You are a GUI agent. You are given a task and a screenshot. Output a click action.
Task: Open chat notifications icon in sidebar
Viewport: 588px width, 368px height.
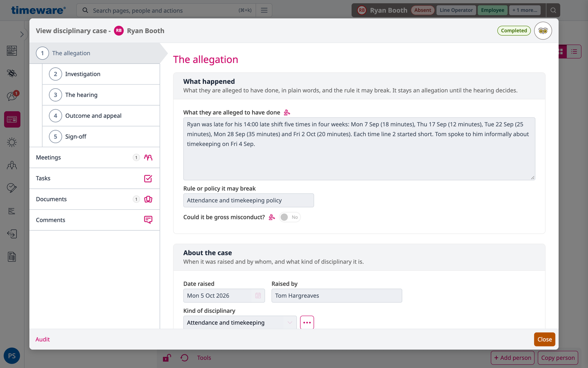12,96
